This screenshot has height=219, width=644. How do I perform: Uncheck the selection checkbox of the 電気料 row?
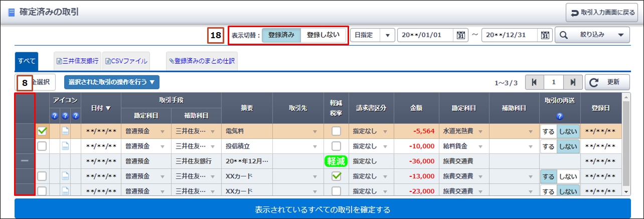43,131
